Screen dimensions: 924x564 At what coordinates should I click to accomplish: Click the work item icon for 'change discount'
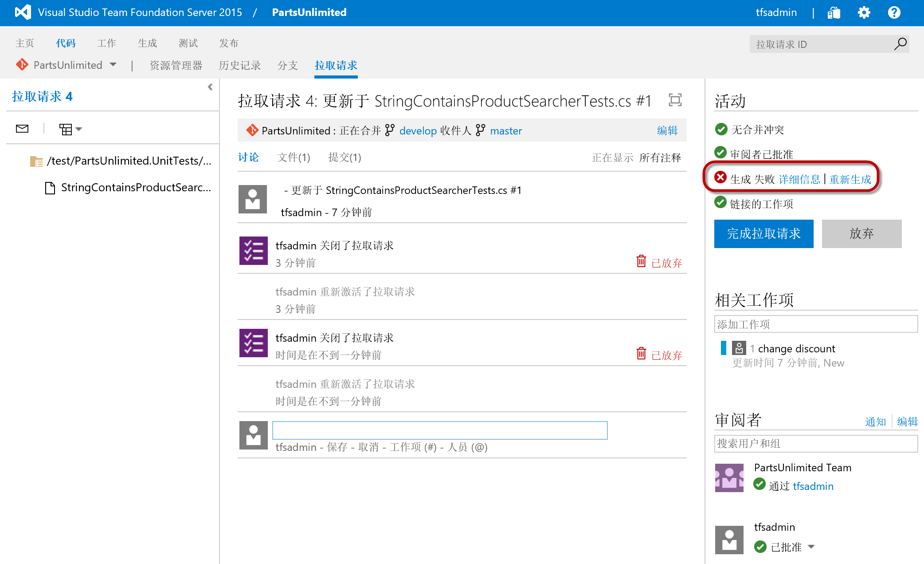739,348
